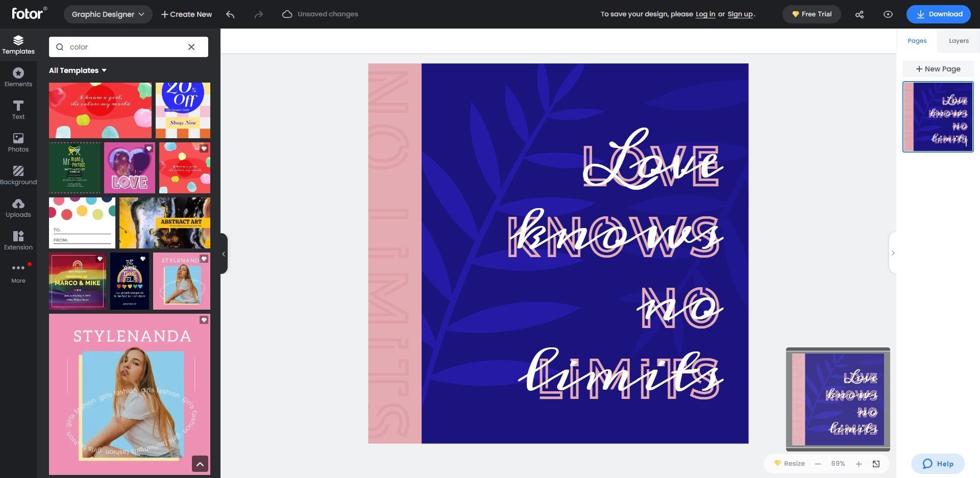Open the Uploads sidebar panel
The image size is (980, 478).
18,208
